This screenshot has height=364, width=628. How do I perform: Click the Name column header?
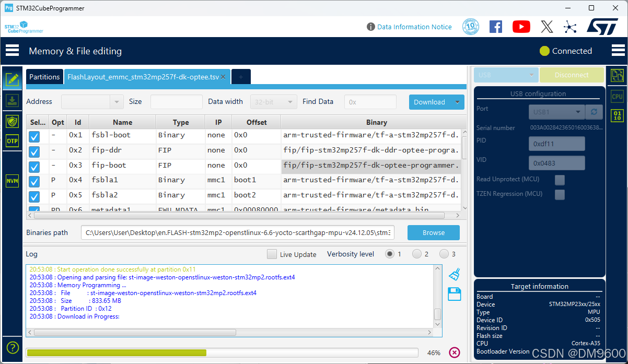(122, 122)
